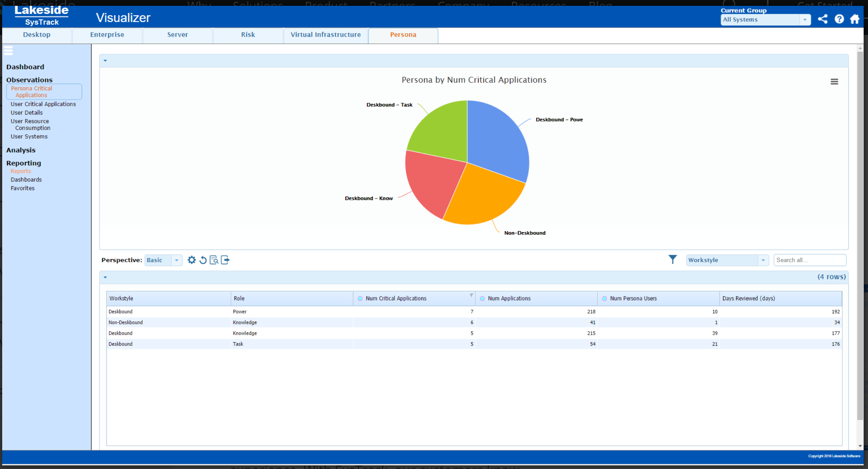The width and height of the screenshot is (868, 469).
Task: Click the refresh arrow icon
Action: tap(203, 260)
